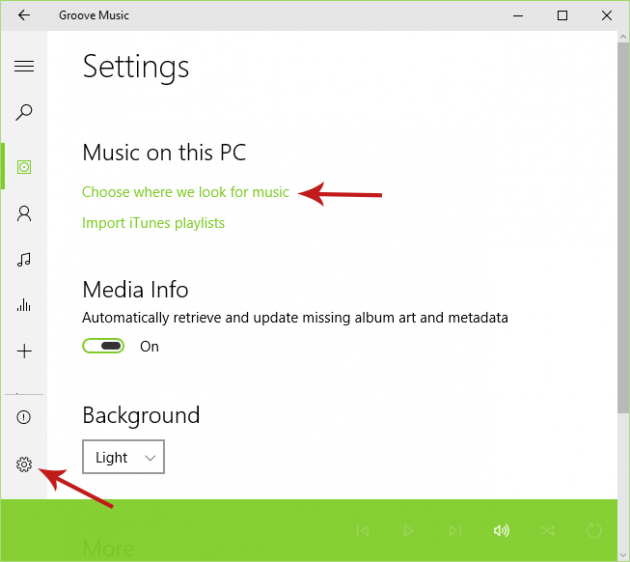Image resolution: width=630 pixels, height=562 pixels.
Task: Open Songs via music note icon
Action: coord(24,260)
